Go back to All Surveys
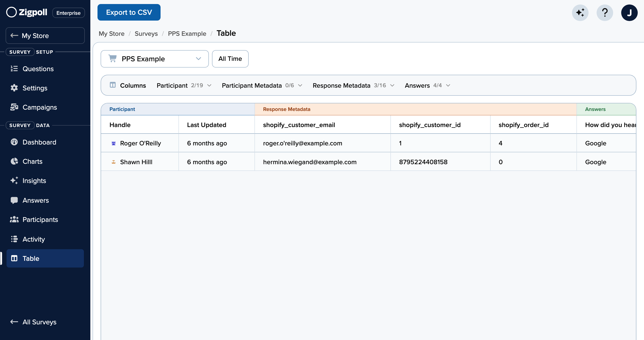Image resolution: width=644 pixels, height=340 pixels. 33,322
